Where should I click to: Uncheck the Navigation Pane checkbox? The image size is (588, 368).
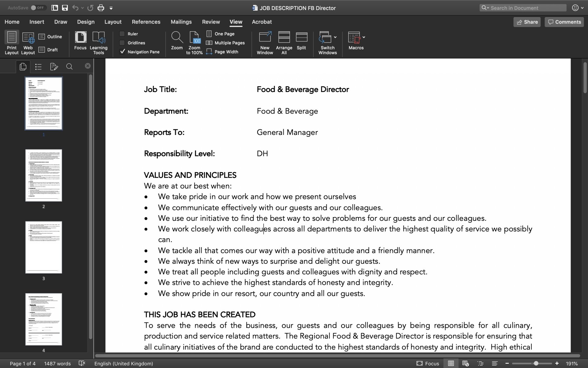[x=122, y=52]
